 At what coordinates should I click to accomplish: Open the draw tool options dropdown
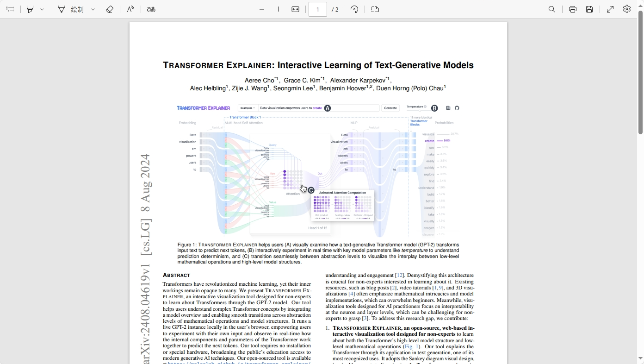93,9
